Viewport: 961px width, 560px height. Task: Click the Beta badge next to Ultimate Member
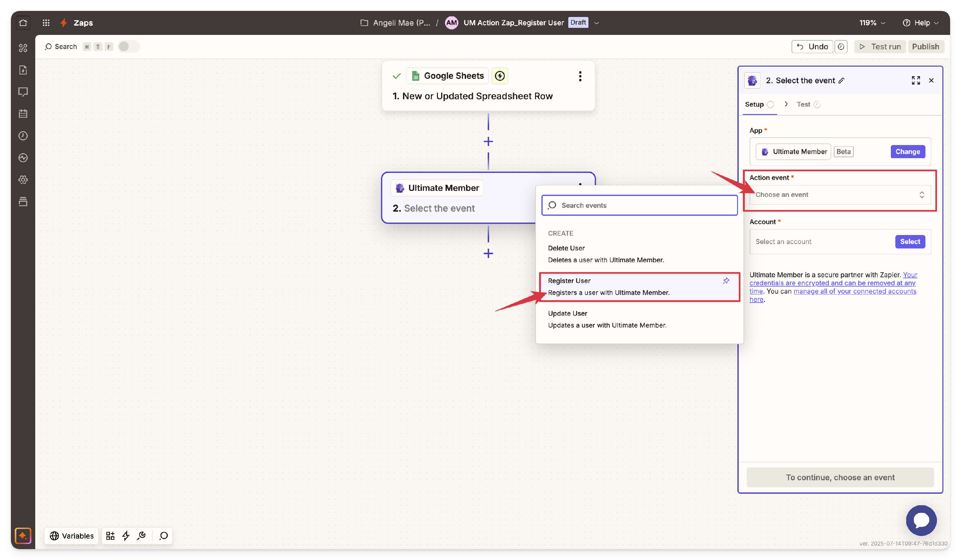843,152
